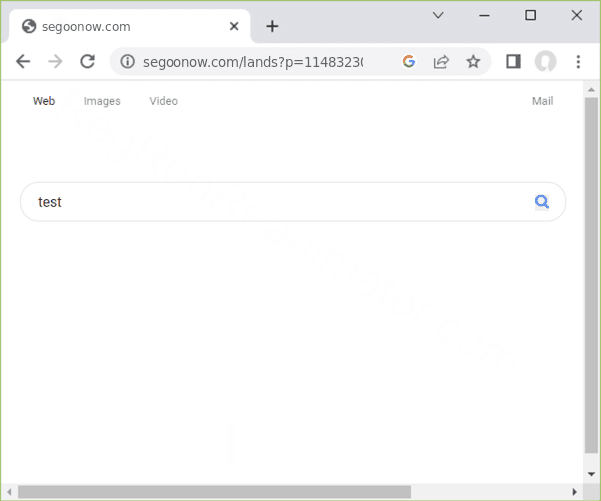Reload the current page
The image size is (601, 501).
click(x=87, y=62)
